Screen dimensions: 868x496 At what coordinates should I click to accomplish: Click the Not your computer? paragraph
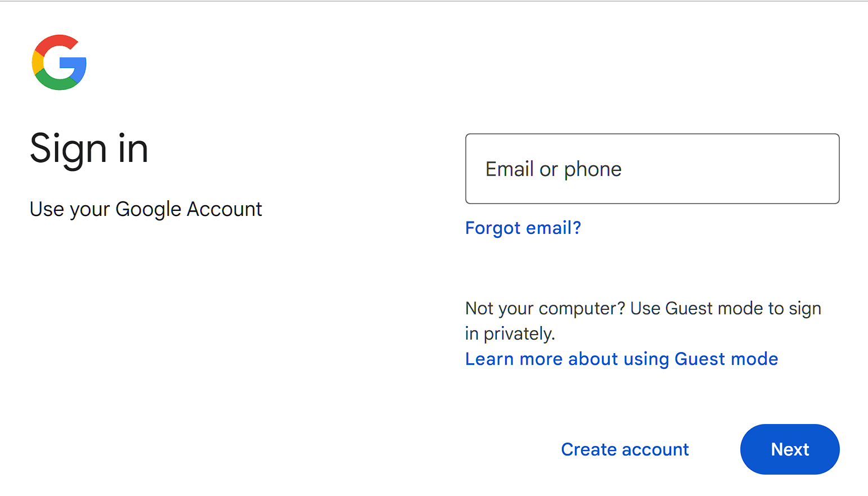tap(642, 321)
